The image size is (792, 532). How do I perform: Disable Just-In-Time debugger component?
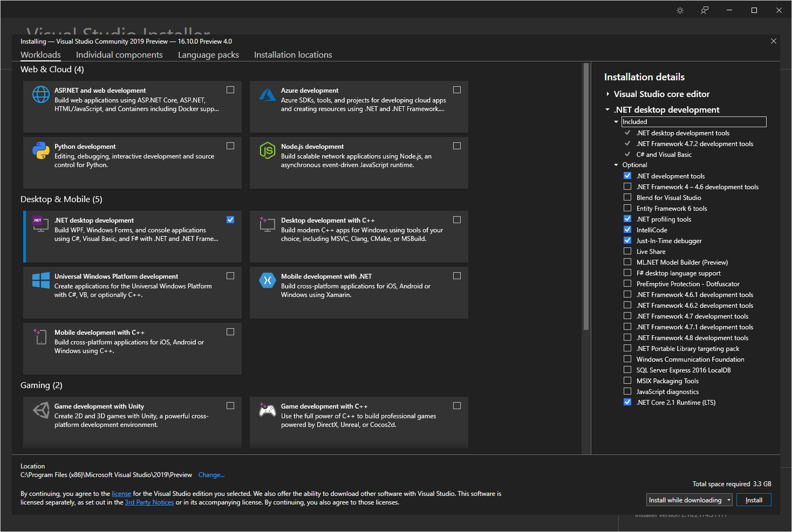tap(627, 240)
